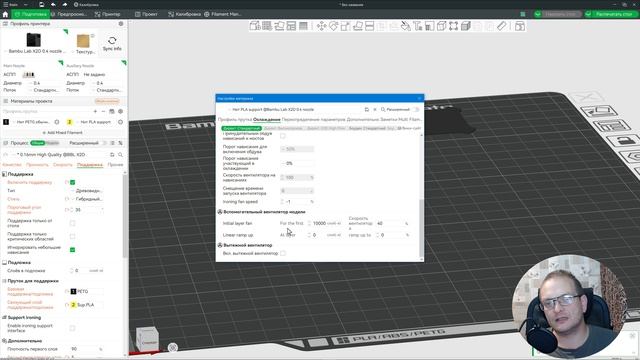This screenshot has height=360, width=640.
Task: Toggle ignore small overhangs checkbox
Action: tap(73, 250)
